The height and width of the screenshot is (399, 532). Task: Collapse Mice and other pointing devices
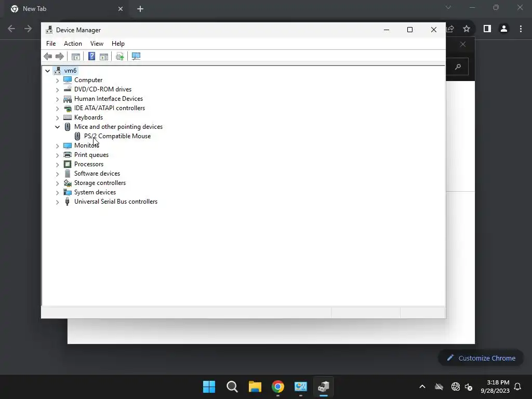[57, 127]
